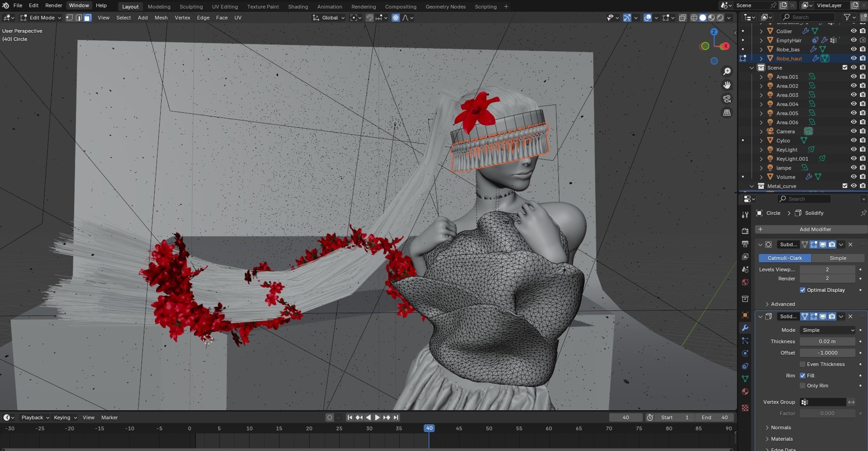868x451 pixels.
Task: Jump to the timeline end frame button
Action: 396,417
